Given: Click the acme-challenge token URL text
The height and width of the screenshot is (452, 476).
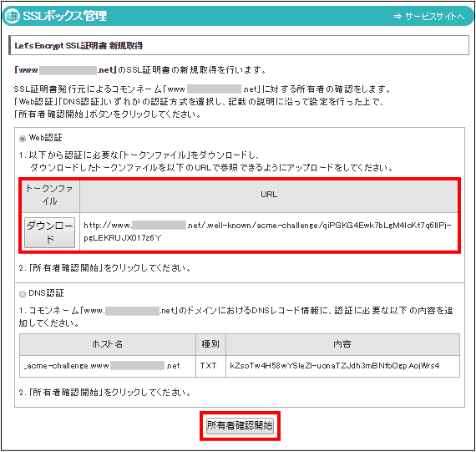Looking at the screenshot, I should coord(267,231).
